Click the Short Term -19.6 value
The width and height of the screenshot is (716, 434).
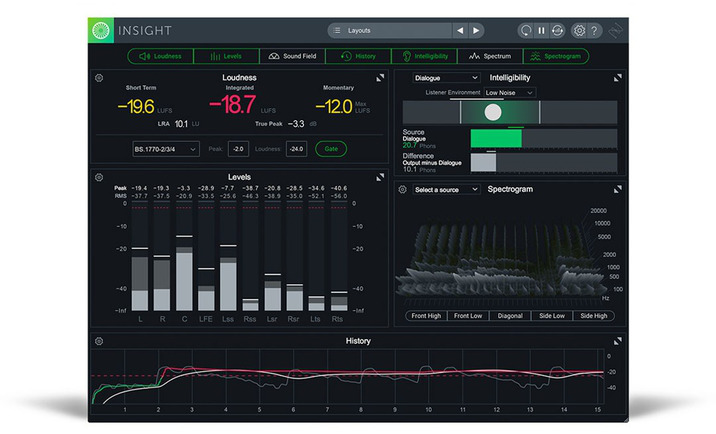pos(136,107)
